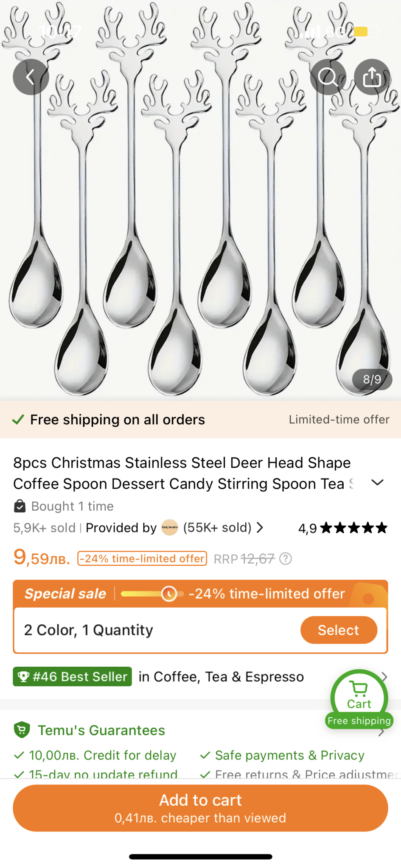The height and width of the screenshot is (868, 401).
Task: Tap the RRP help question mark
Action: 286,559
